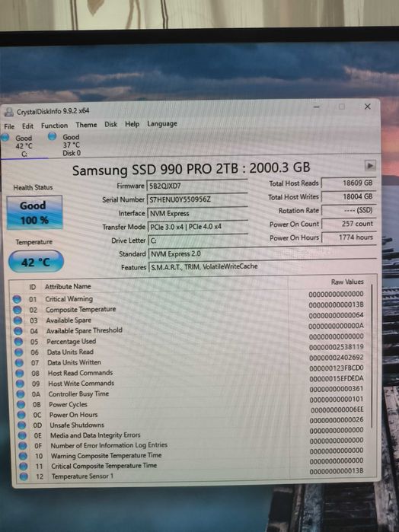The height and width of the screenshot is (532, 399).
Task: Click the Drive Letter field C:
Action: point(198,241)
